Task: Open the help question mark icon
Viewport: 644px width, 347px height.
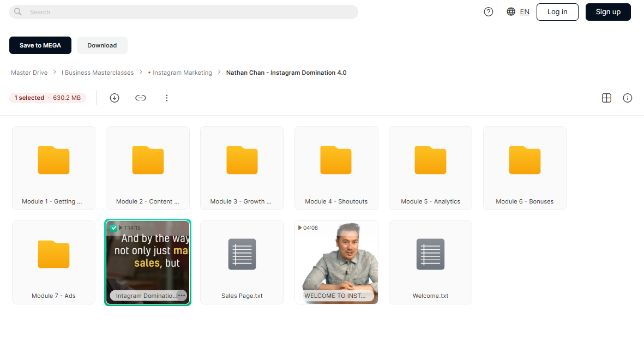Action: [x=489, y=12]
